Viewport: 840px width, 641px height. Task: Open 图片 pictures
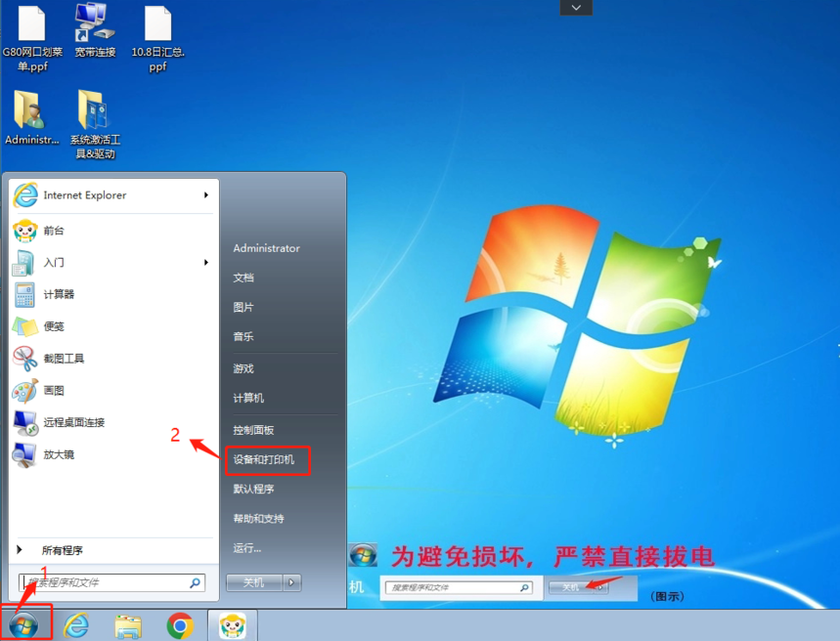click(x=243, y=308)
